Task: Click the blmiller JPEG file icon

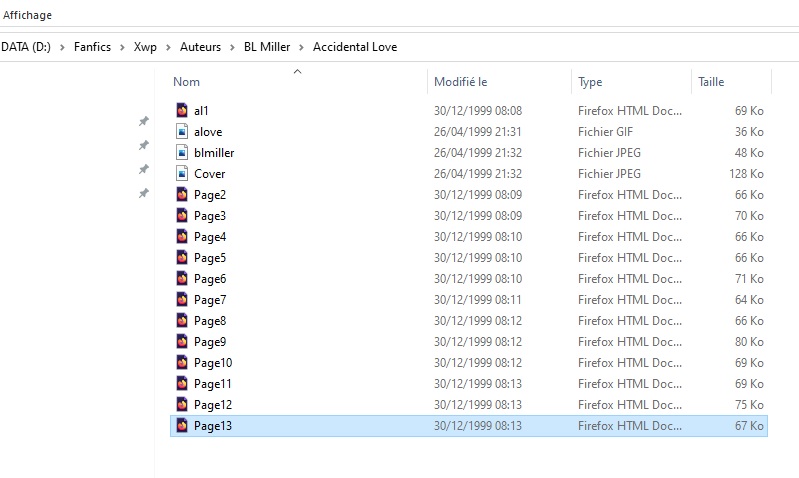Action: pyautogui.click(x=182, y=152)
